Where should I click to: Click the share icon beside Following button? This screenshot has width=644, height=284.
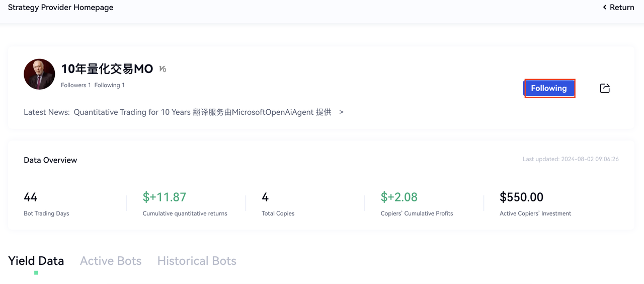(605, 88)
